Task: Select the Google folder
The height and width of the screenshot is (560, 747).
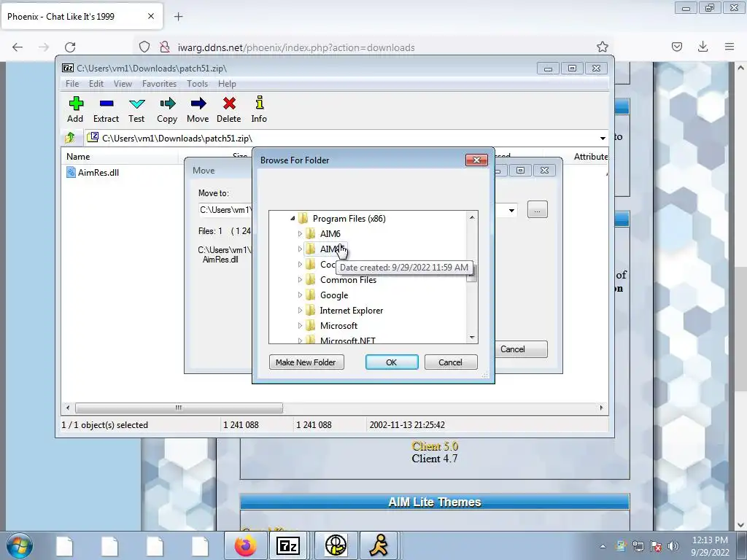Action: click(x=334, y=295)
